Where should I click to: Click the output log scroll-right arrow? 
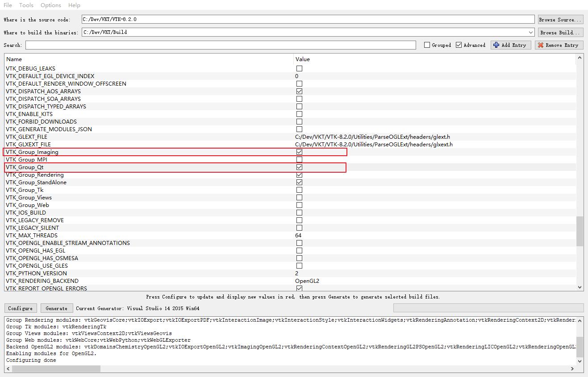point(572,369)
